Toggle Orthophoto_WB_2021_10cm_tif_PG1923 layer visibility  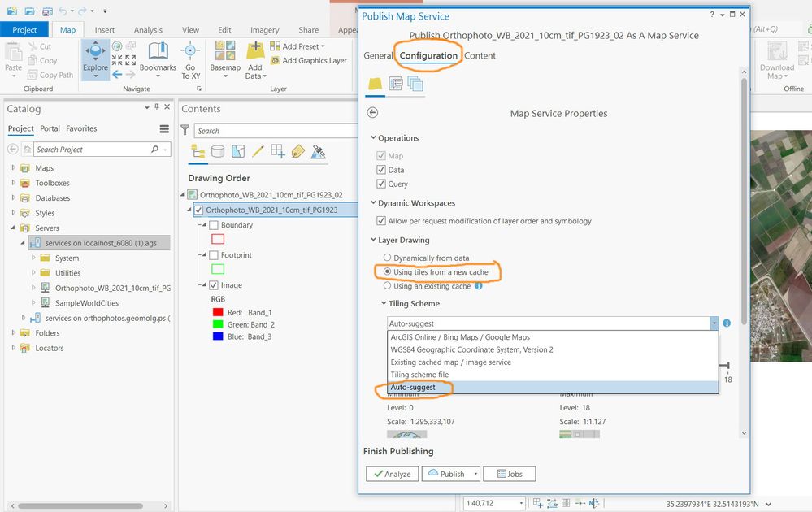[x=199, y=210]
